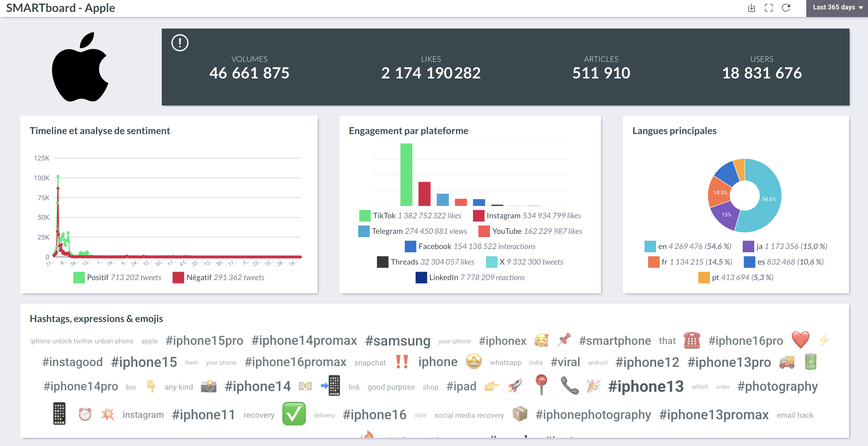This screenshot has height=446, width=868.
Task: Toggle the 'pt' language legend swatch
Action: tap(704, 278)
